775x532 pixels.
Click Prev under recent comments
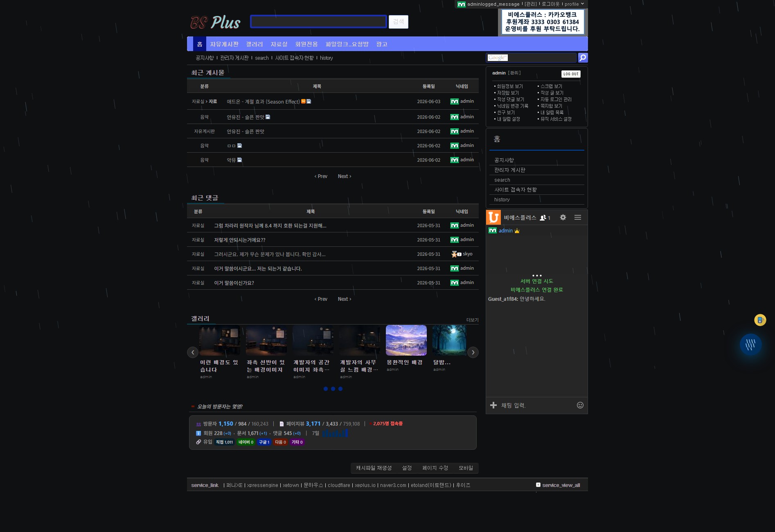click(x=321, y=299)
